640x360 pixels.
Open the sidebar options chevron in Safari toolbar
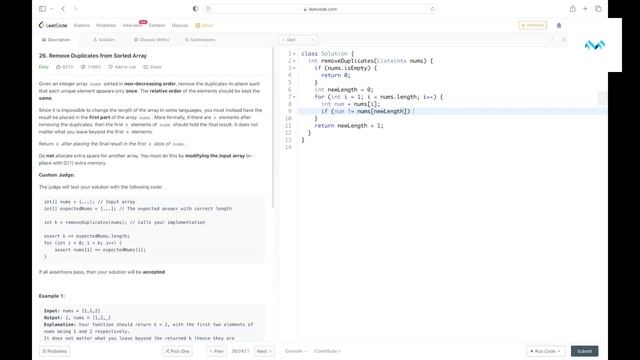click(x=51, y=9)
